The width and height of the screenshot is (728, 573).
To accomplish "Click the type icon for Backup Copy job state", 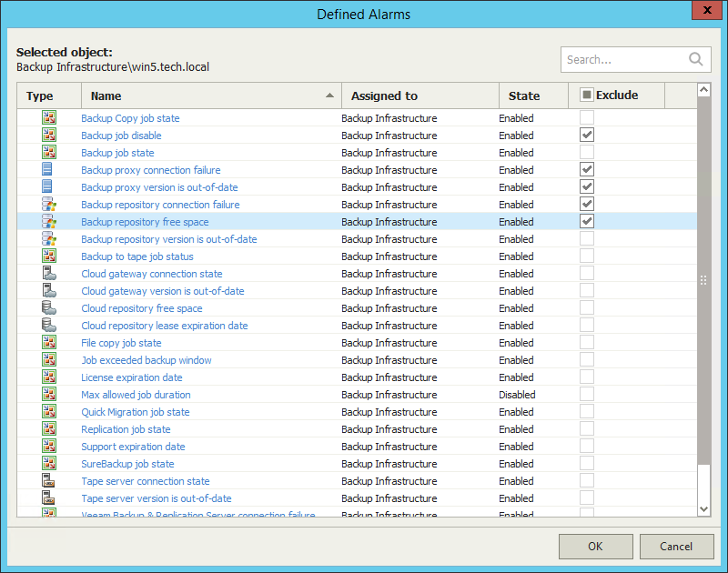I will pyautogui.click(x=49, y=118).
